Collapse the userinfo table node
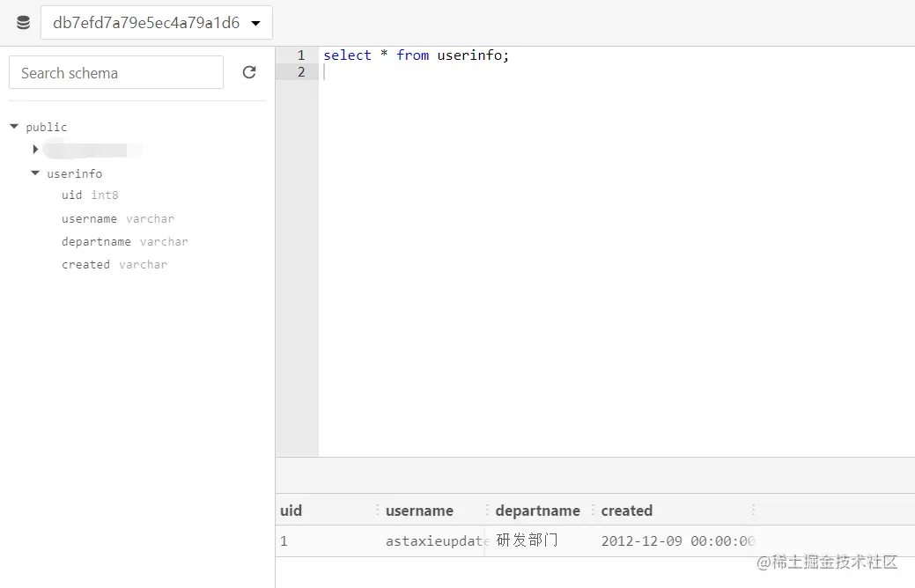915x588 pixels. pyautogui.click(x=35, y=173)
